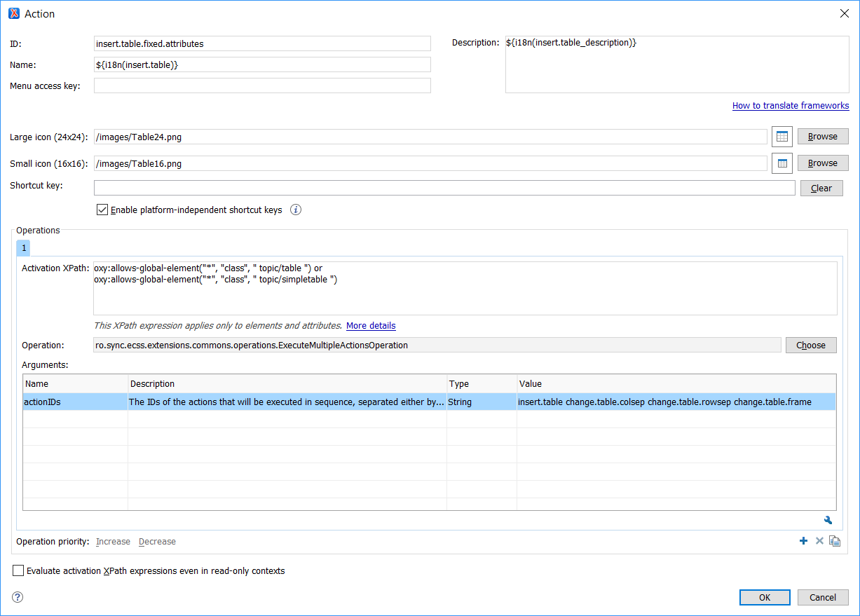Switch to operation tab 1
Image resolution: width=860 pixels, height=616 pixels.
[23, 247]
